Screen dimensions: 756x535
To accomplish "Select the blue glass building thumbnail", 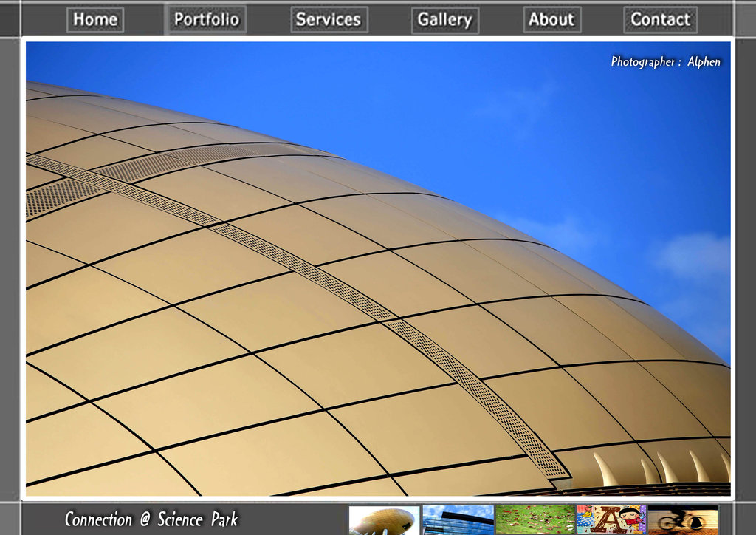I will [458, 520].
